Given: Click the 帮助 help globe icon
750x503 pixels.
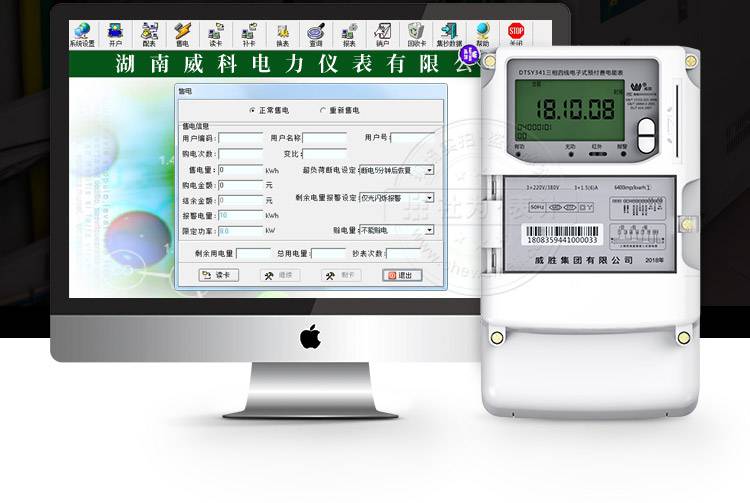Looking at the screenshot, I should point(483,34).
